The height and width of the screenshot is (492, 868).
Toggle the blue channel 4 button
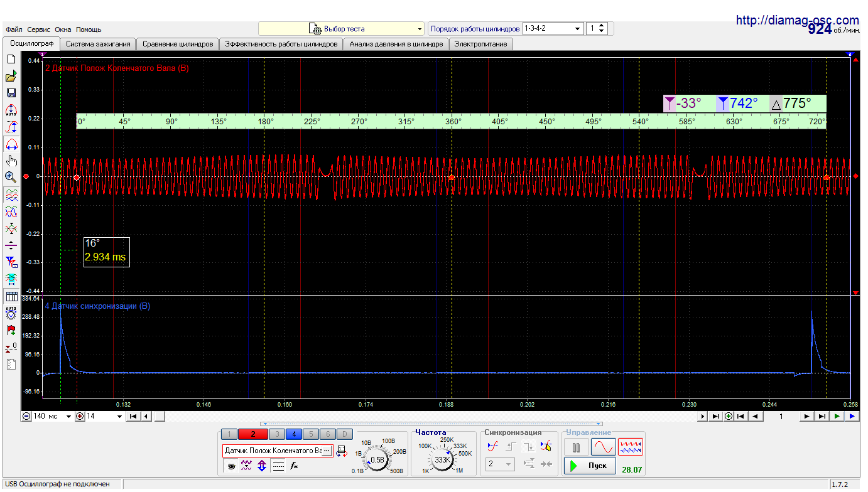(293, 434)
